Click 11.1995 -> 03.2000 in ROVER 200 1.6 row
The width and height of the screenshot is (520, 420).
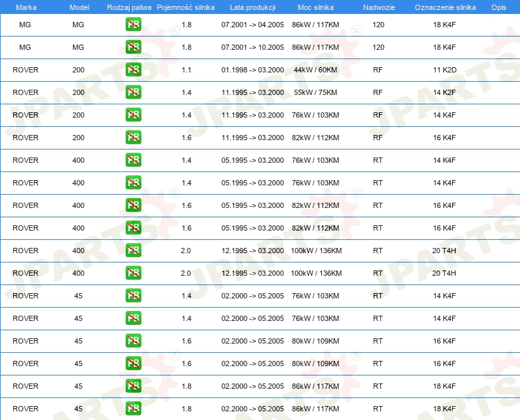[x=253, y=138]
